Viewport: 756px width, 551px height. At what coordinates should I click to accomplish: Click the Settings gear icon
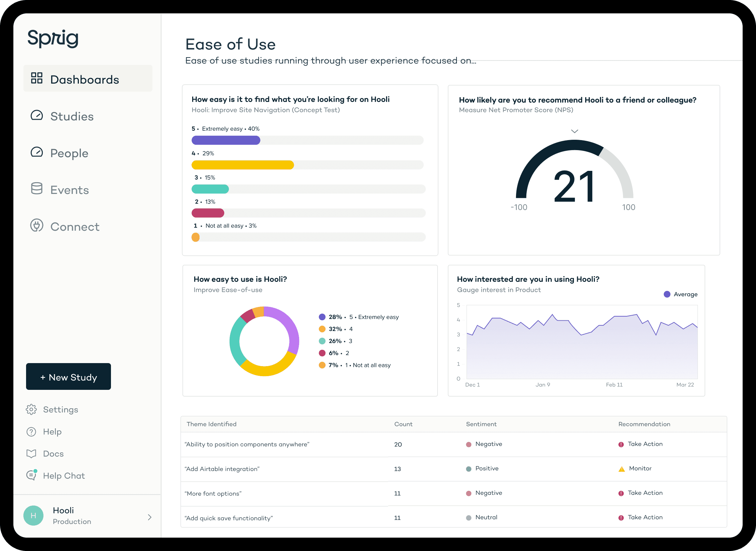click(31, 410)
